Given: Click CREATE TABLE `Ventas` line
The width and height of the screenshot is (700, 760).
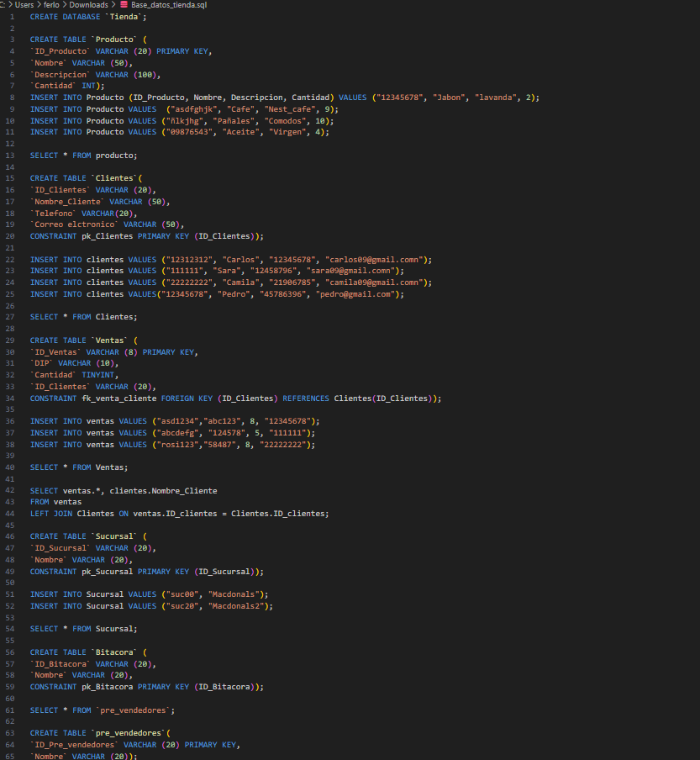Looking at the screenshot, I should (84, 340).
